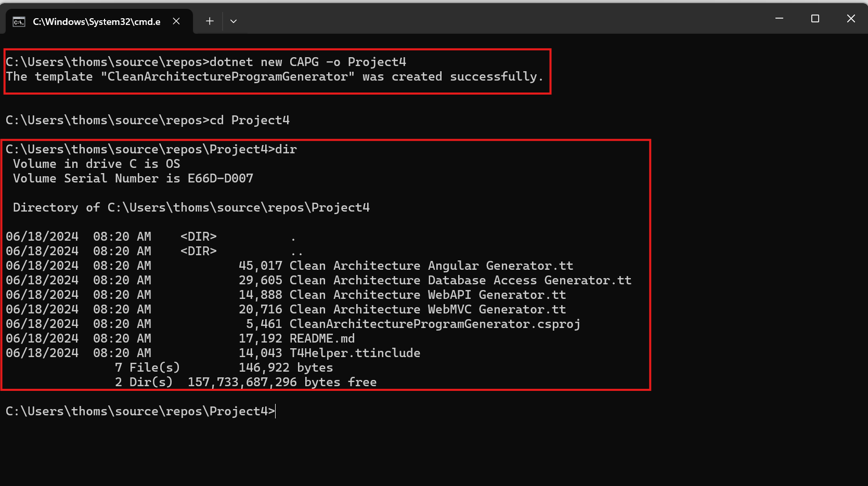Click the current Project4 command prompt line

[140, 411]
